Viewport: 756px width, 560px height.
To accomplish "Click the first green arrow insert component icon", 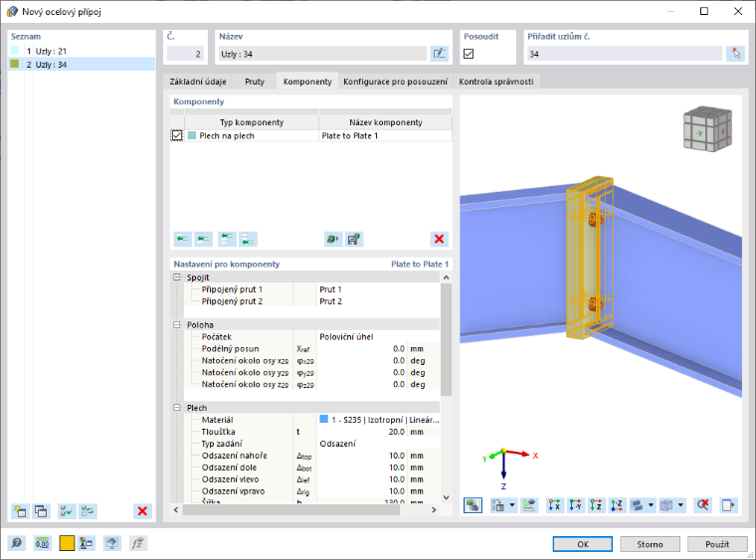I will point(182,239).
